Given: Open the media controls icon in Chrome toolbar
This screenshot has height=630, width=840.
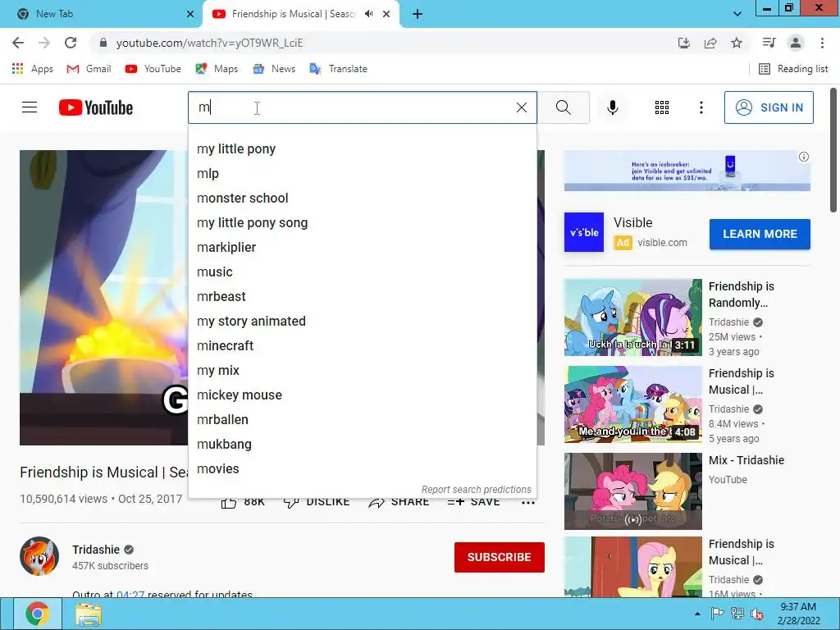Looking at the screenshot, I should point(769,43).
